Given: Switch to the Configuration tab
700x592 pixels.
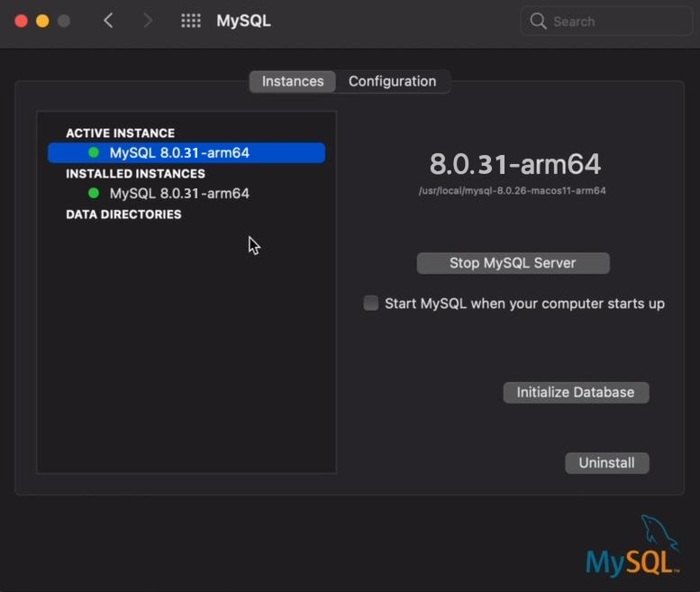Looking at the screenshot, I should 393,82.
